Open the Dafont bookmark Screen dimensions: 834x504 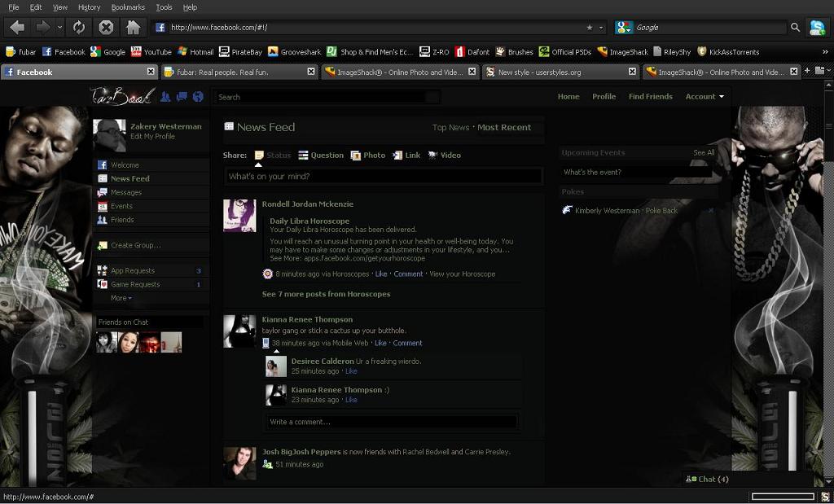coord(472,51)
